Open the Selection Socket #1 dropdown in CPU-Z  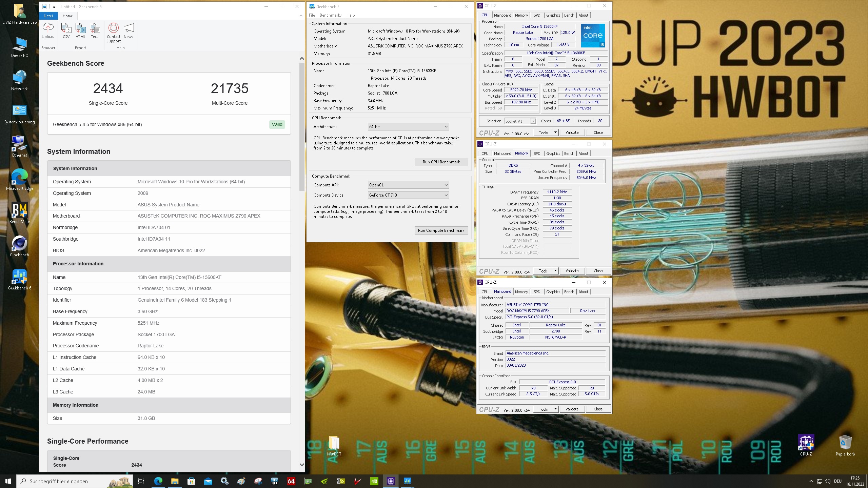point(520,121)
